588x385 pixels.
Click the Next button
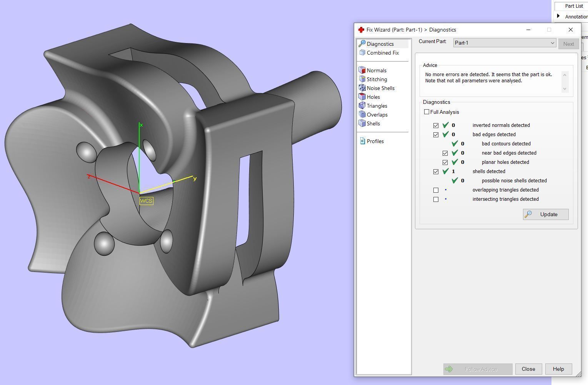[568, 43]
